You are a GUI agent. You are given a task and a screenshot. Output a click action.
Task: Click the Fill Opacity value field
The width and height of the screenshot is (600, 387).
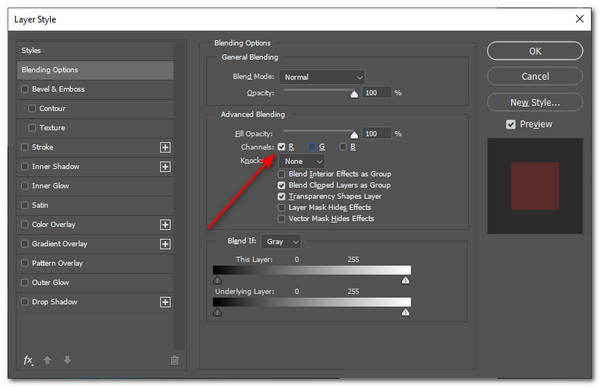coord(377,134)
